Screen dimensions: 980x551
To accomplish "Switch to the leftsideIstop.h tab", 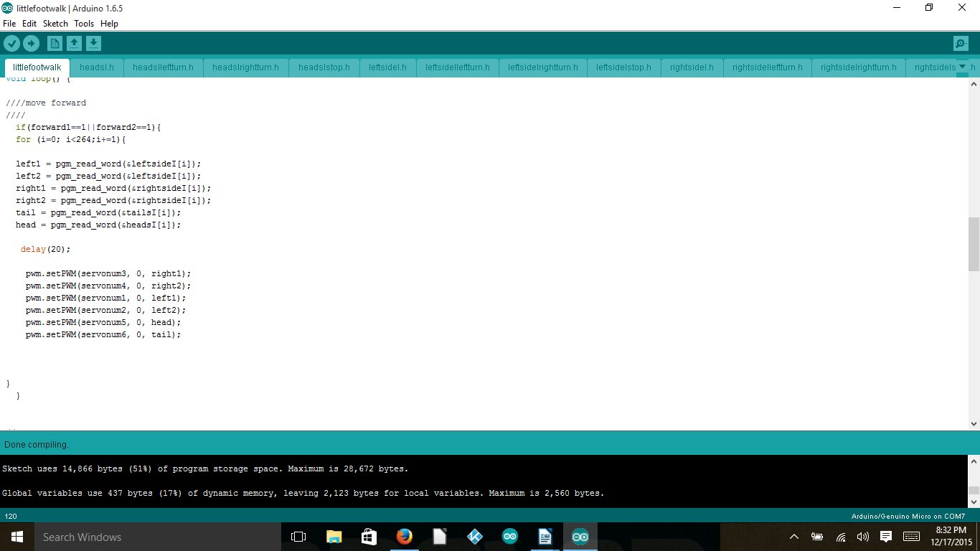I will [x=624, y=67].
